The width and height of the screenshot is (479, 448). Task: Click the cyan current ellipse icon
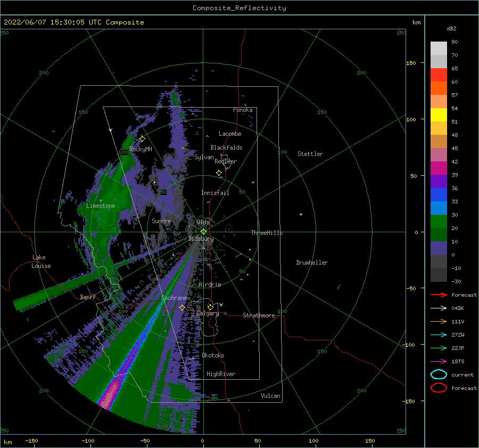439,374
